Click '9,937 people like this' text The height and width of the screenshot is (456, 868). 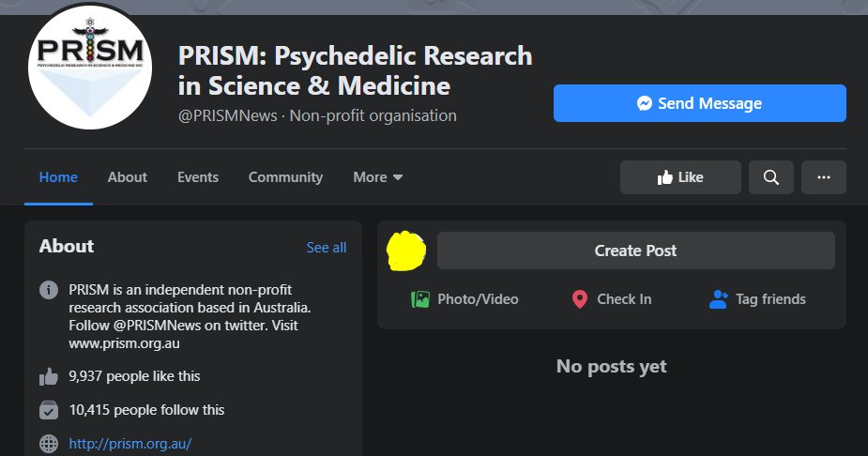point(134,376)
